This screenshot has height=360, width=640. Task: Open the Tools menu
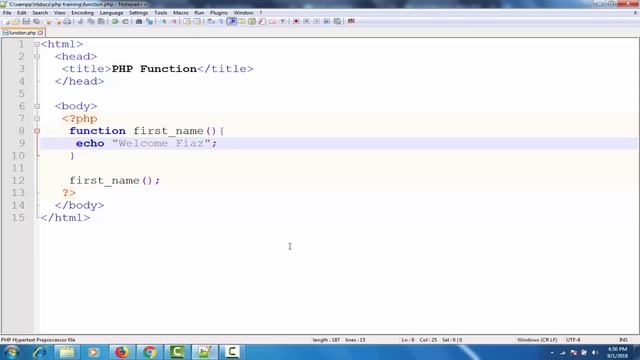coord(160,13)
